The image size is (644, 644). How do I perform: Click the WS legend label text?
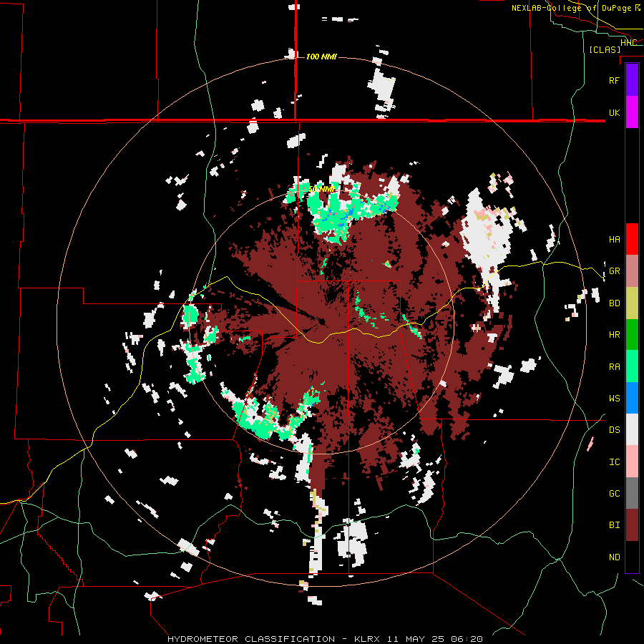[614, 399]
